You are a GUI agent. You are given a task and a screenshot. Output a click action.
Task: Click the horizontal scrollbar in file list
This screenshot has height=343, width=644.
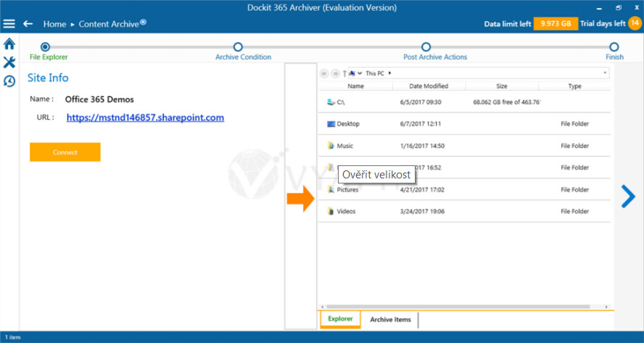coord(458,307)
